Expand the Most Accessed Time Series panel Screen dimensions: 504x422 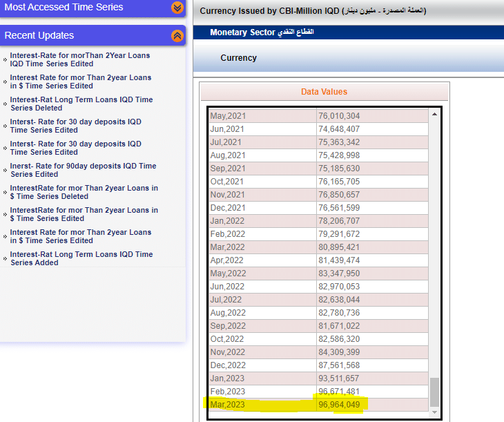[177, 8]
